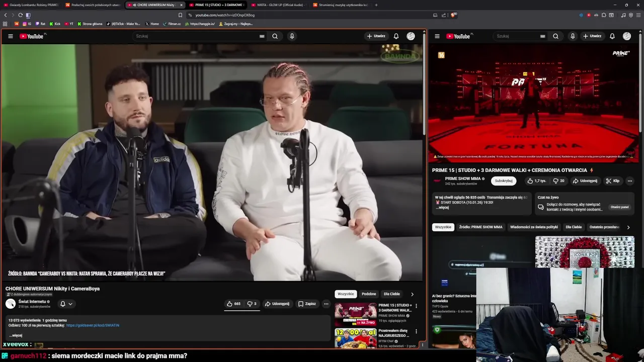Viewport: 644px width, 362px height.
Task: Reload the current page
Action: click(20, 15)
